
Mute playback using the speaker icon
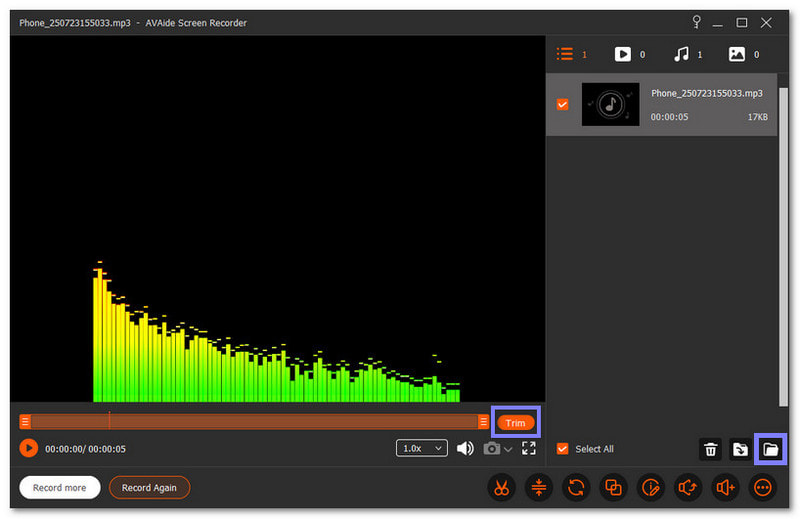pyautogui.click(x=465, y=448)
